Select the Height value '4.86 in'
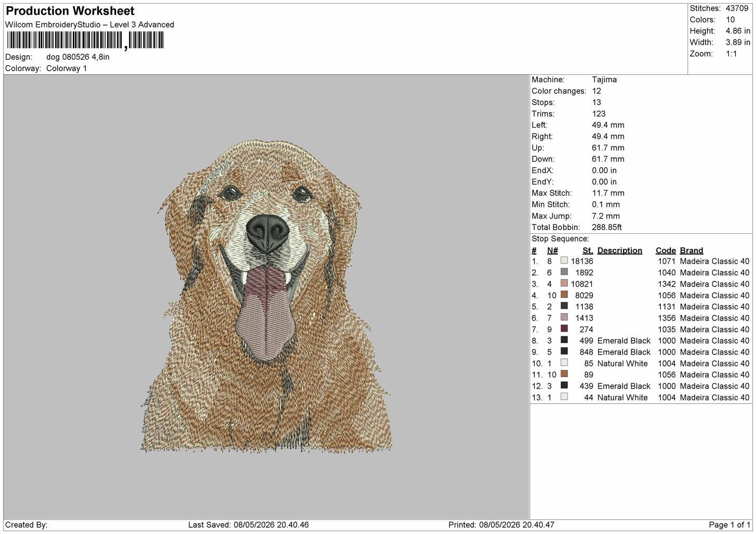 coord(738,31)
